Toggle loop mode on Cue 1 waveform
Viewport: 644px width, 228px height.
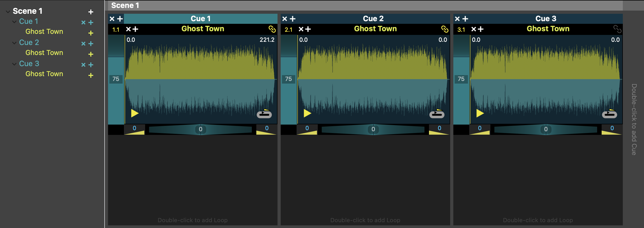click(x=264, y=114)
